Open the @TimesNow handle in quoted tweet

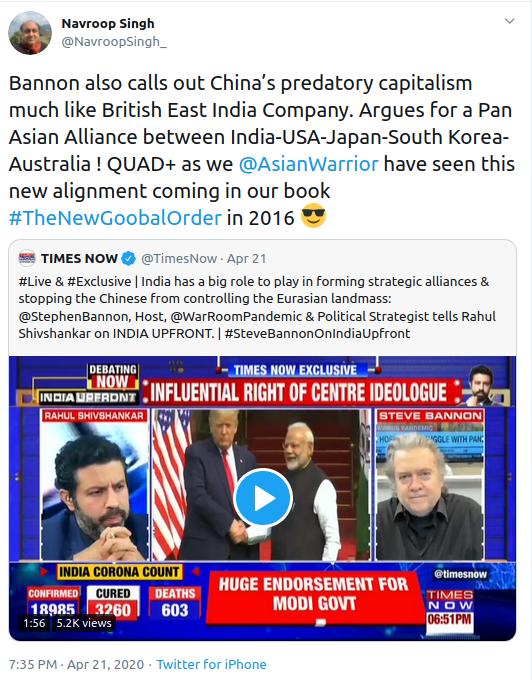[179, 258]
